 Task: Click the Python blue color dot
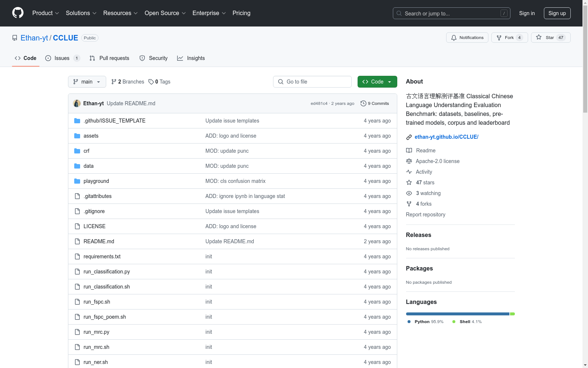(409, 322)
